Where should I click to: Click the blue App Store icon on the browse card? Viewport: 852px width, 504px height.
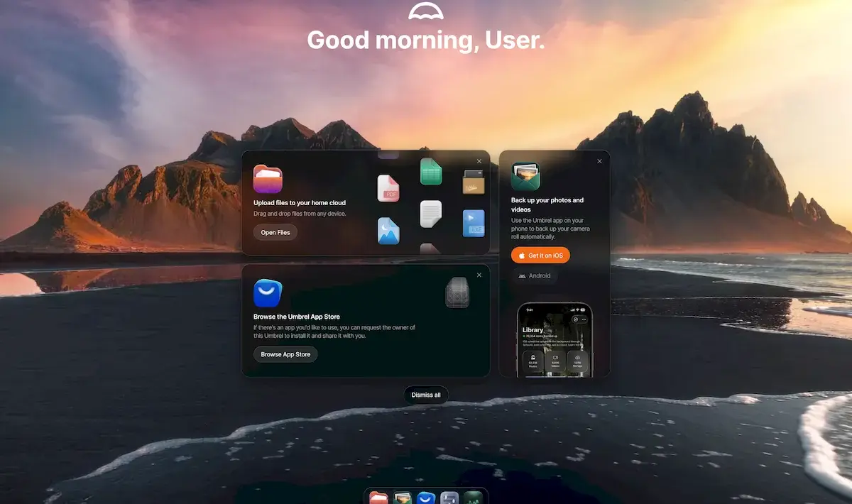268,293
